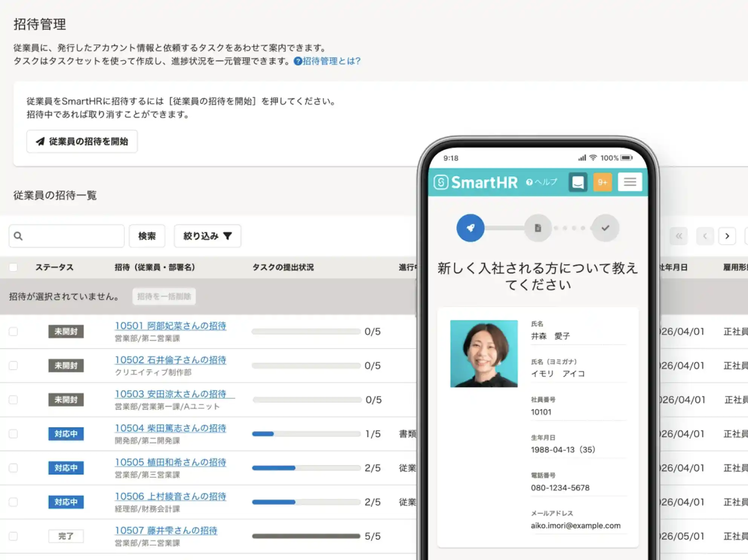
Task: Click the checkmark final step icon
Action: click(605, 228)
